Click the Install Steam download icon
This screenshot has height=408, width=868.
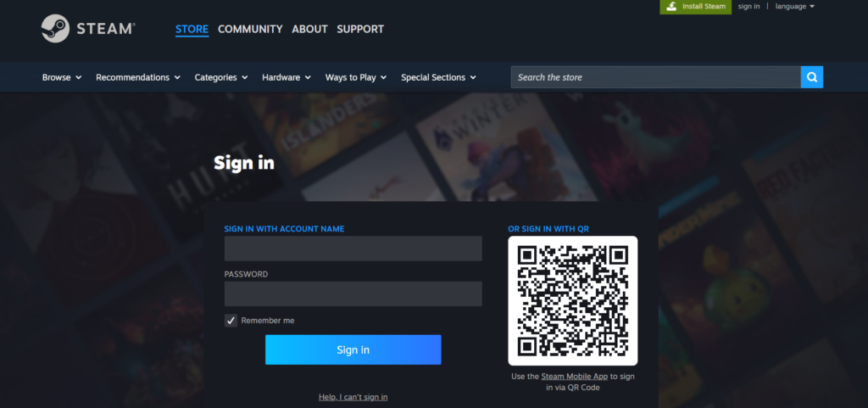(x=671, y=7)
